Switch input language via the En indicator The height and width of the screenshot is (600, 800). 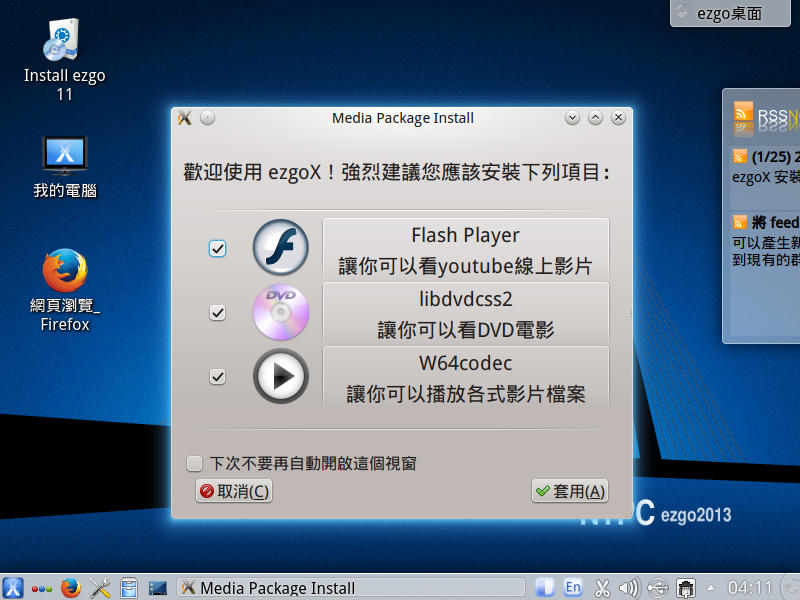coord(573,588)
